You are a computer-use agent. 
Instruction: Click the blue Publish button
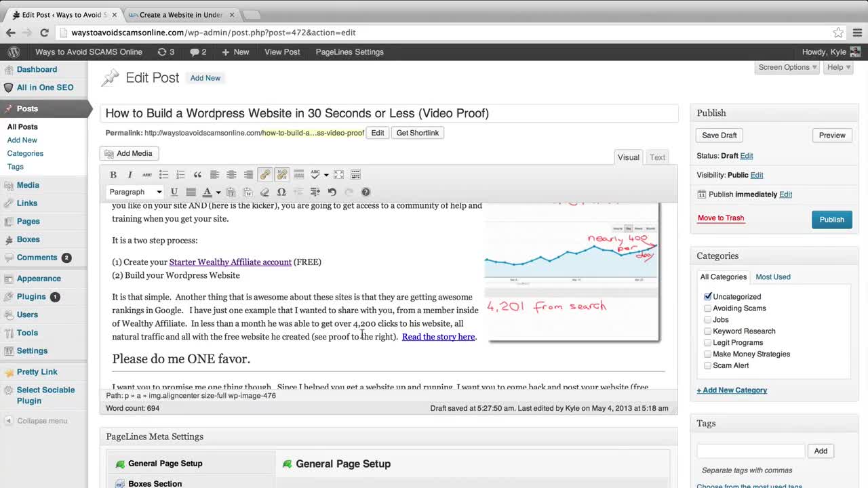[831, 220]
